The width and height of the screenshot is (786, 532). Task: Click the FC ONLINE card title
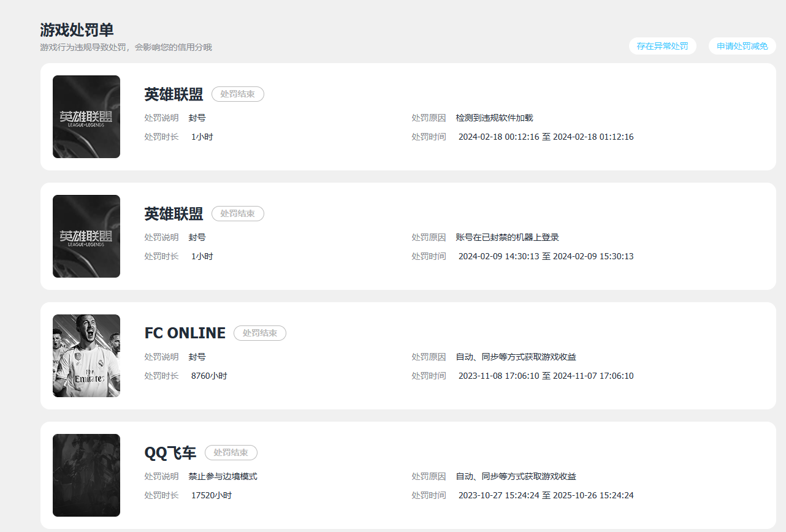[x=185, y=333]
